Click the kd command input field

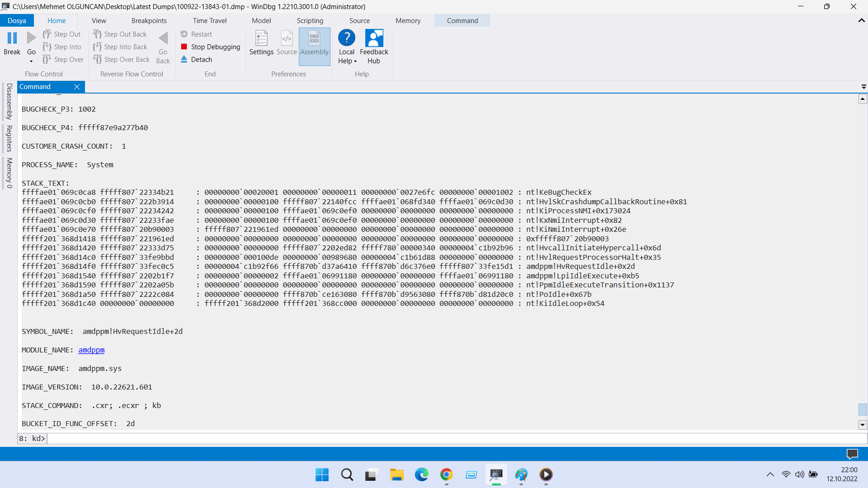452,438
